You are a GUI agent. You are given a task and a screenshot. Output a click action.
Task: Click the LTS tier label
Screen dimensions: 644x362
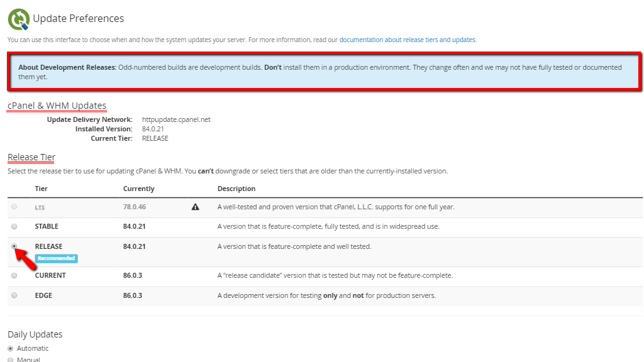tap(40, 207)
